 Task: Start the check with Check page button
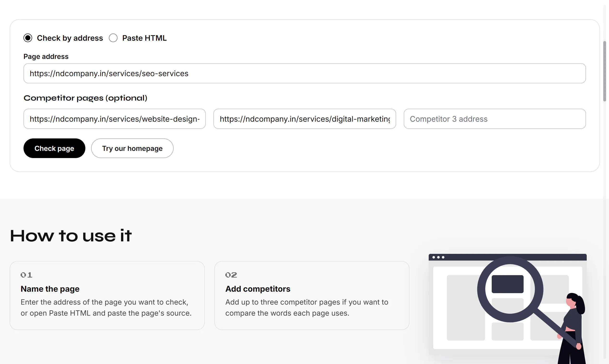(x=54, y=148)
